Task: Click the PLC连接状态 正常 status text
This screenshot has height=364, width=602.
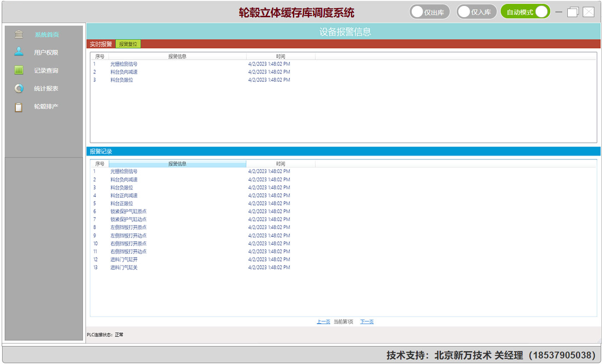Action: click(105, 335)
